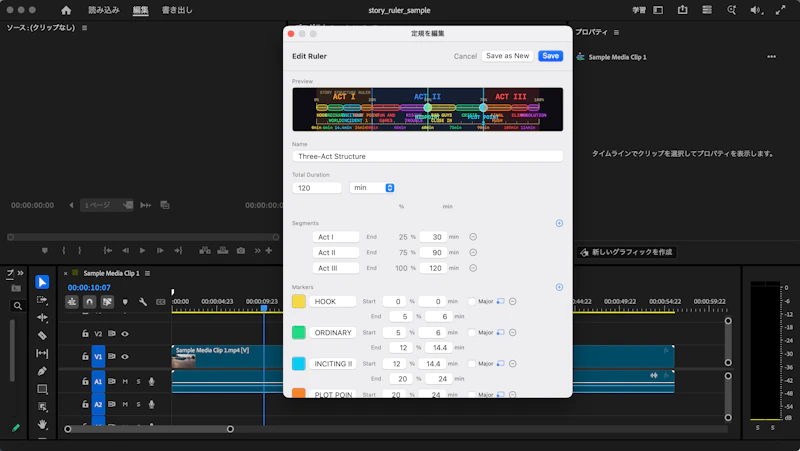Toggle snap magnet in timeline
Image resolution: width=800 pixels, height=451 pixels.
point(89,302)
